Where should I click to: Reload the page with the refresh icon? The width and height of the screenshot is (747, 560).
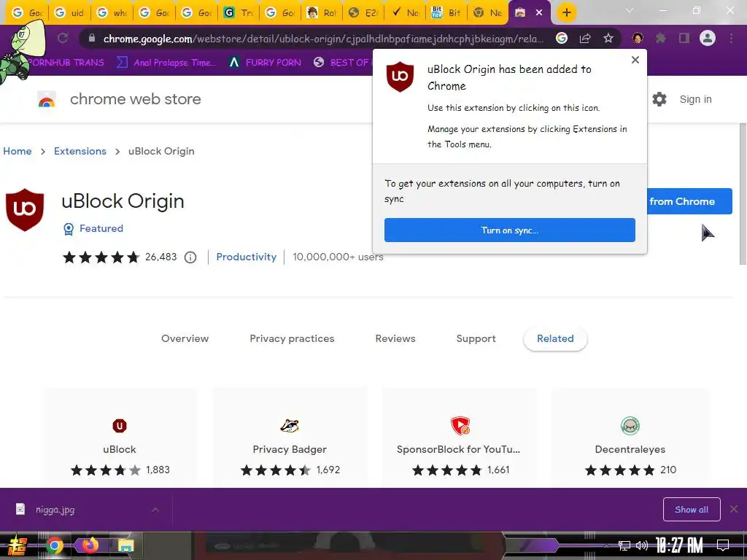(x=63, y=38)
